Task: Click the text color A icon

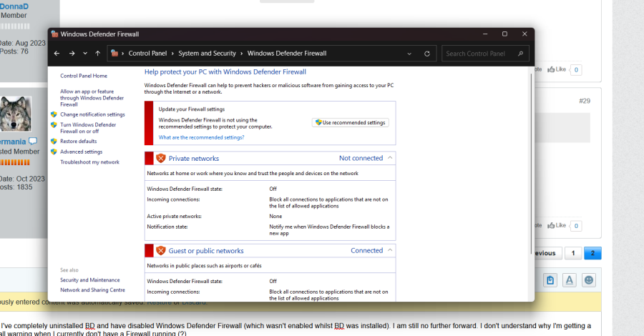Action: [x=570, y=280]
